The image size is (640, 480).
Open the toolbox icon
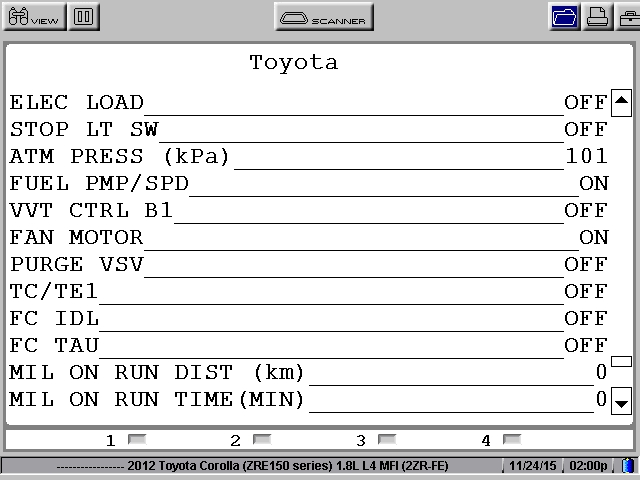point(629,17)
